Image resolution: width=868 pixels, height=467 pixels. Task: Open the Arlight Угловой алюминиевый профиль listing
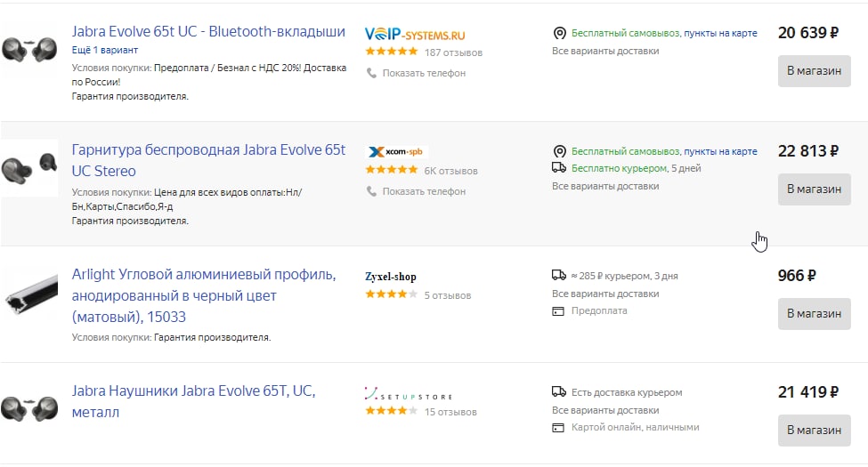pos(204,295)
